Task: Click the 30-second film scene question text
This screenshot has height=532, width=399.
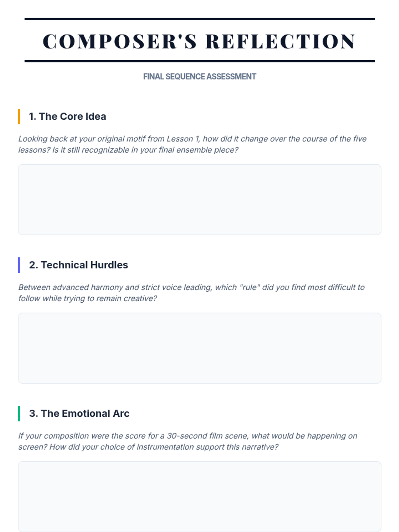Action: pos(188,441)
